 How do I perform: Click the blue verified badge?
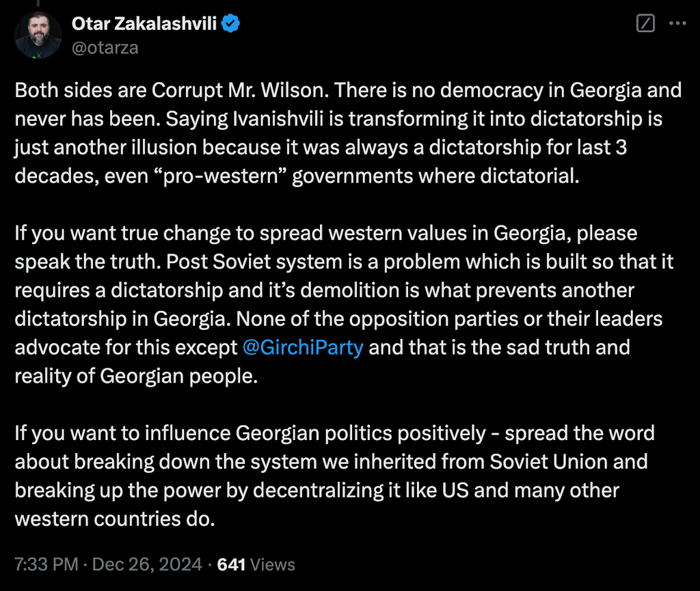tap(232, 25)
